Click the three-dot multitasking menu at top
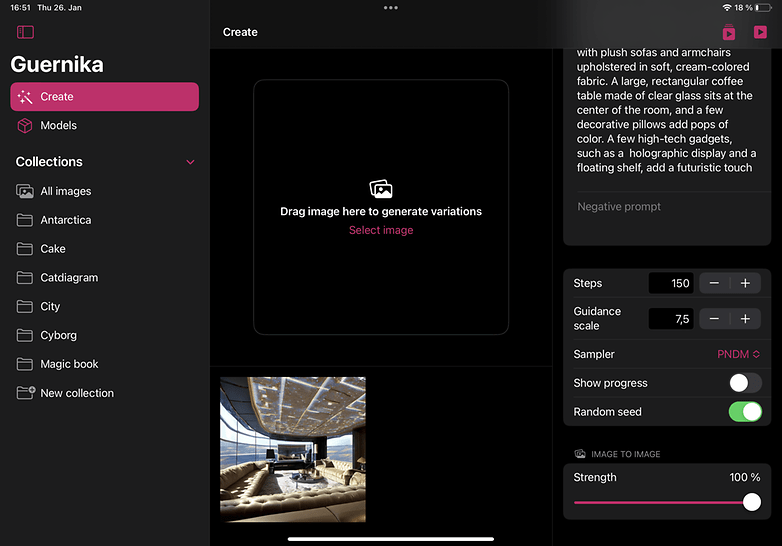 391,8
